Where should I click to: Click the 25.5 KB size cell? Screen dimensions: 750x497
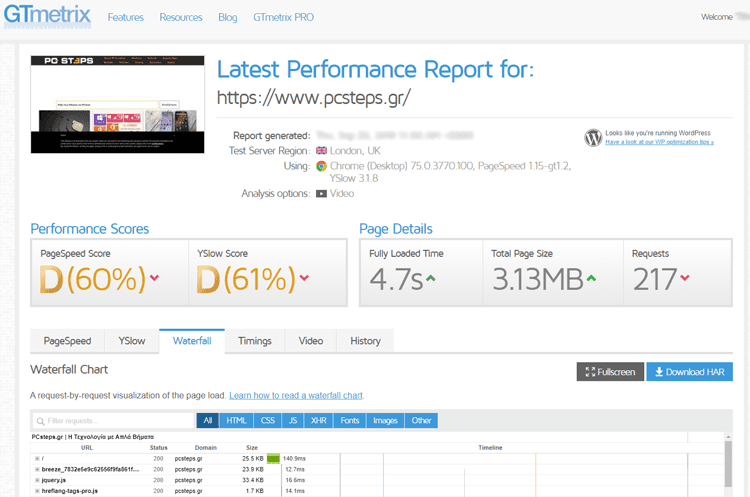[x=253, y=459]
